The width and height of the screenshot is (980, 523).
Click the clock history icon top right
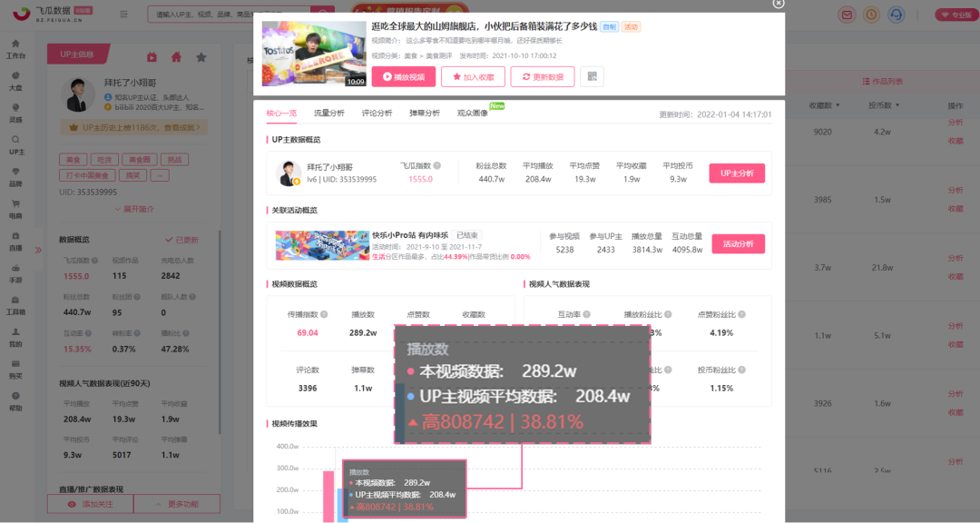coord(872,15)
